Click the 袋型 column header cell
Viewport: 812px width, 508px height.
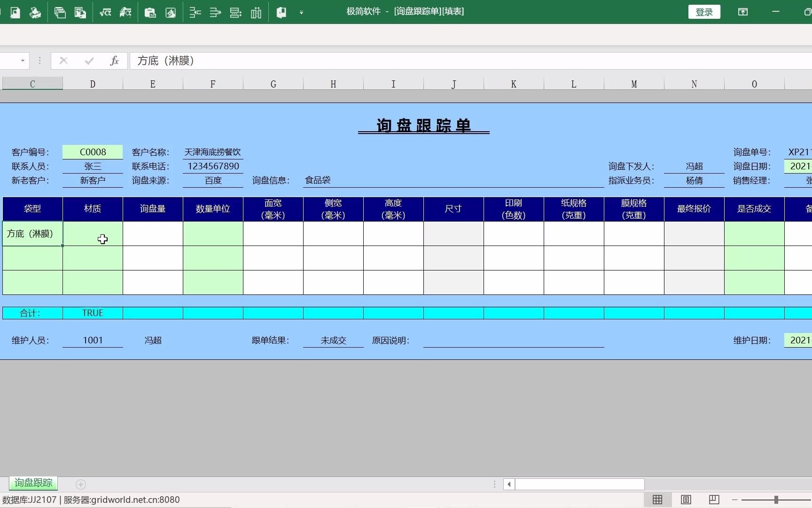pos(32,209)
